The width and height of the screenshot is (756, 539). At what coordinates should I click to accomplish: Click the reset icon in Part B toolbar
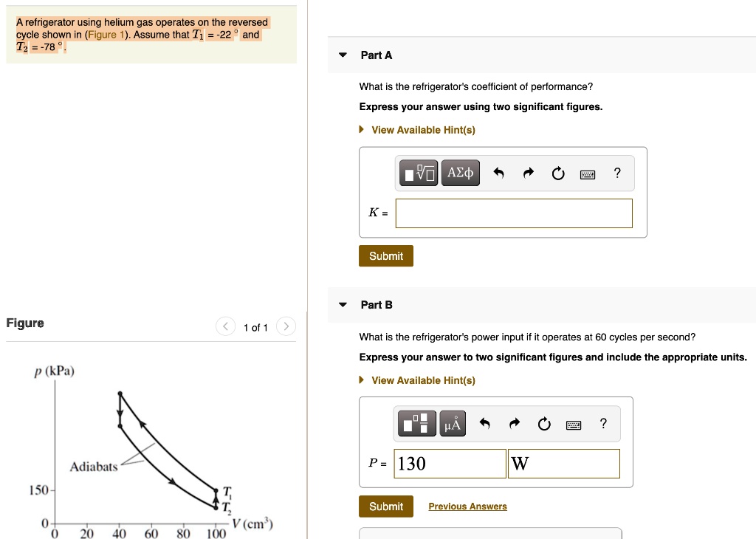(x=544, y=424)
